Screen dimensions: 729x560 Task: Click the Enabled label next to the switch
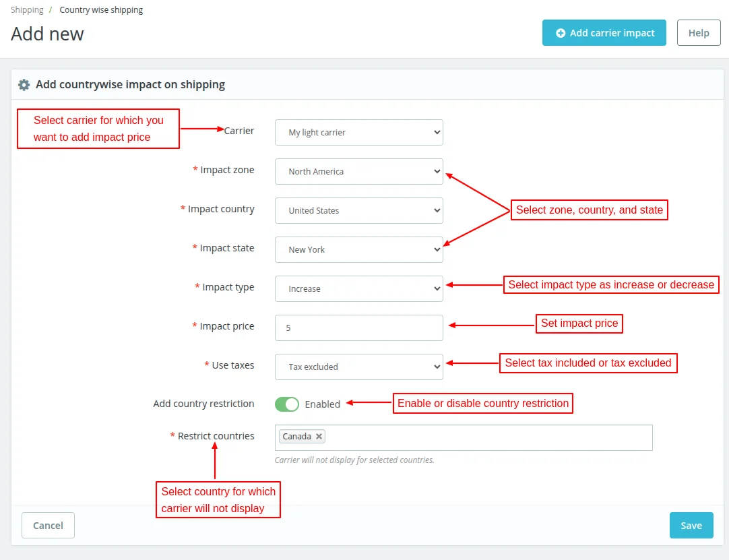tap(323, 404)
